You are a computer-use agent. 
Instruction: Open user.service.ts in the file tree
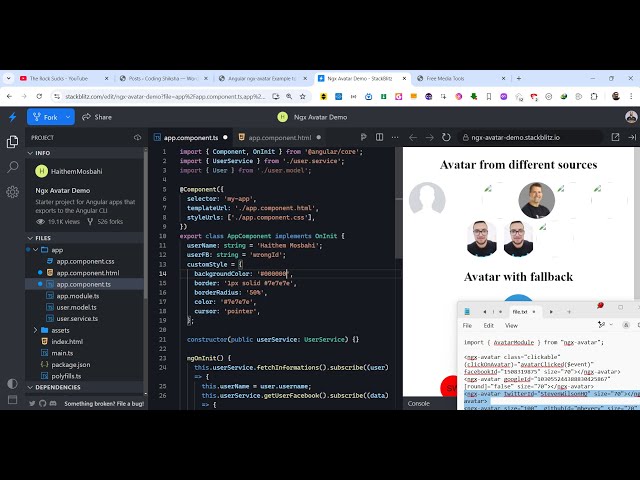pos(76,318)
